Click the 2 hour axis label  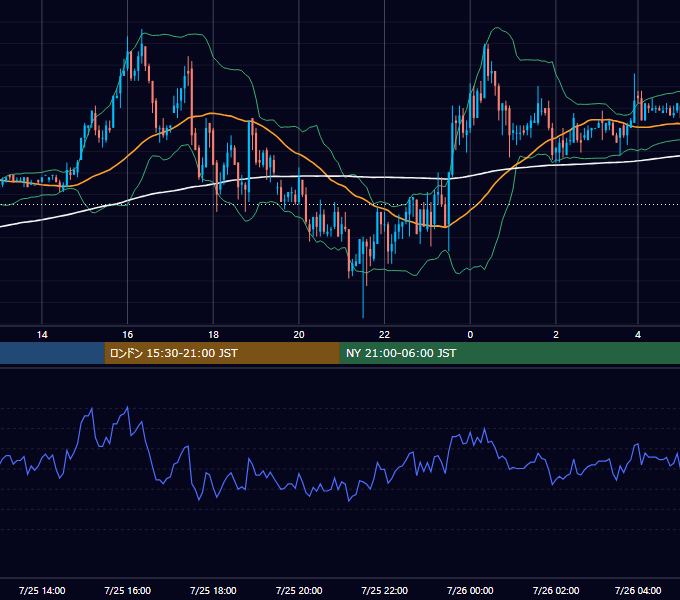556,335
